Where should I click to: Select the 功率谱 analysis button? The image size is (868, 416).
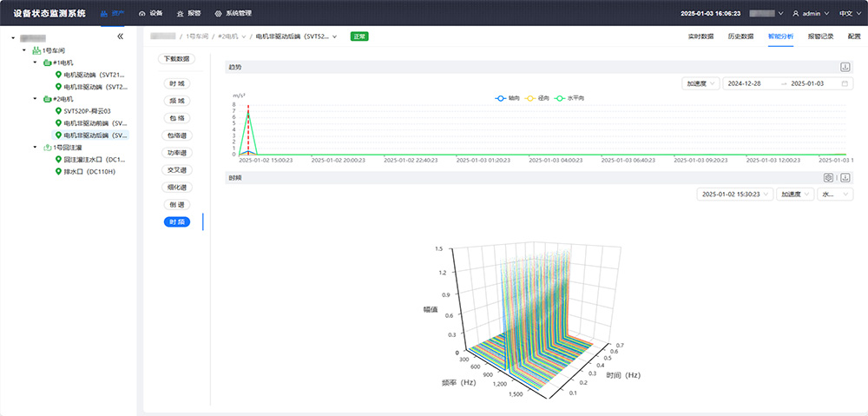click(x=176, y=152)
